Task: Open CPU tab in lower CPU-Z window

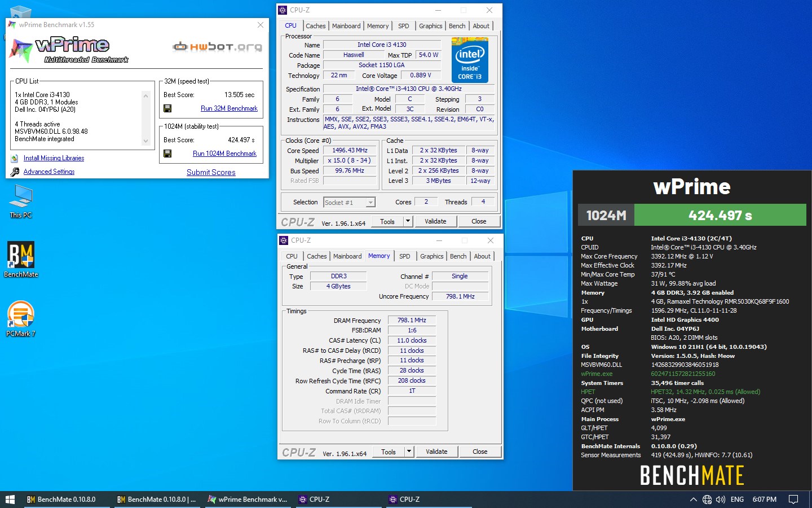Action: click(292, 256)
